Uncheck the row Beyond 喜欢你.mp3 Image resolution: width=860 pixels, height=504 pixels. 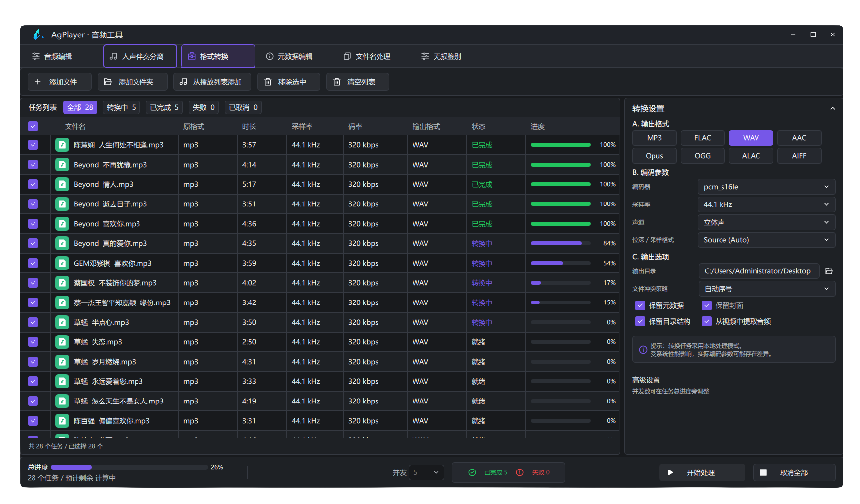[x=33, y=224]
